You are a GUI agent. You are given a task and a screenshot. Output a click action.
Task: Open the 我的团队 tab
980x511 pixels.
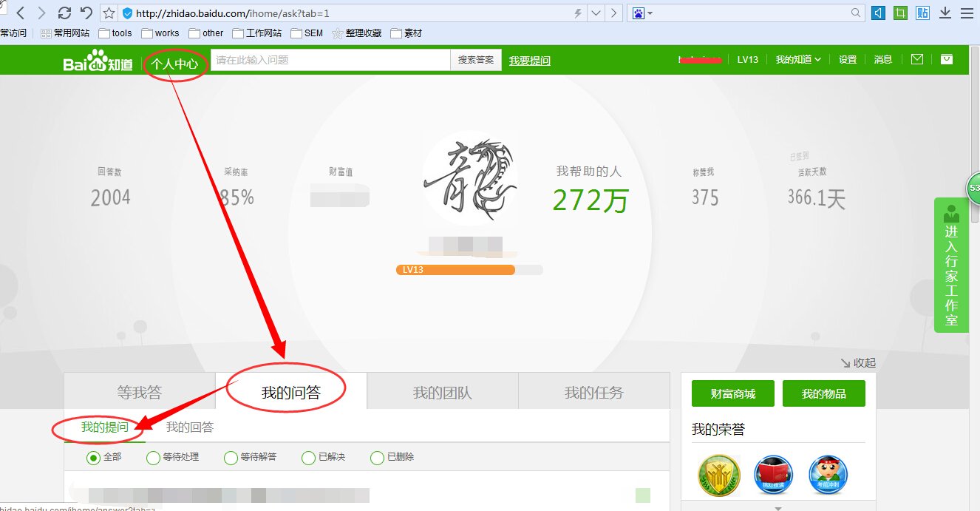(441, 391)
